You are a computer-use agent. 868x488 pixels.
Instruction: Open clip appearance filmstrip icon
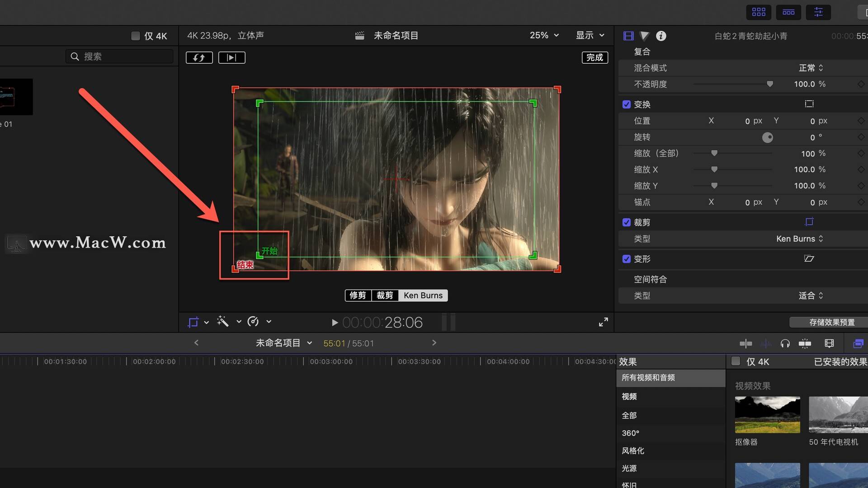[x=829, y=343]
